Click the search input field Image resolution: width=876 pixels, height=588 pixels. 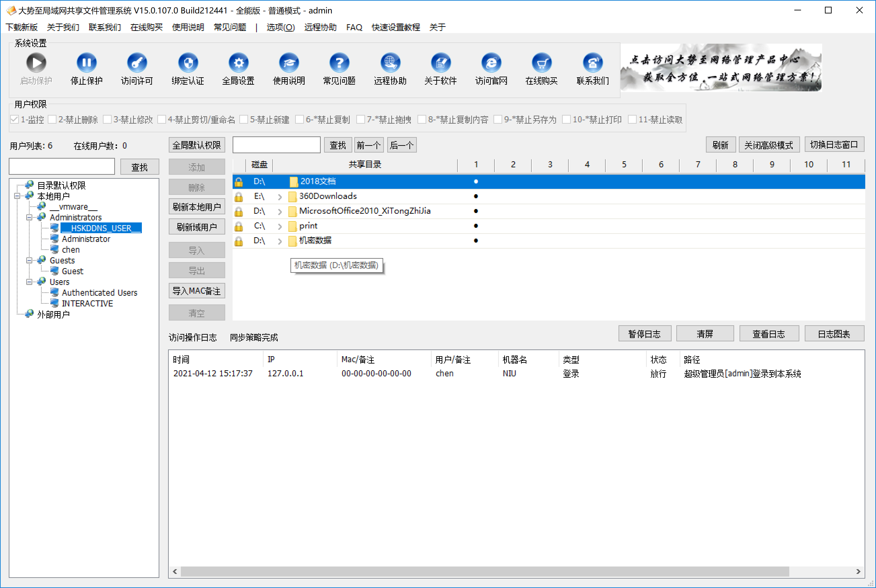coord(276,145)
